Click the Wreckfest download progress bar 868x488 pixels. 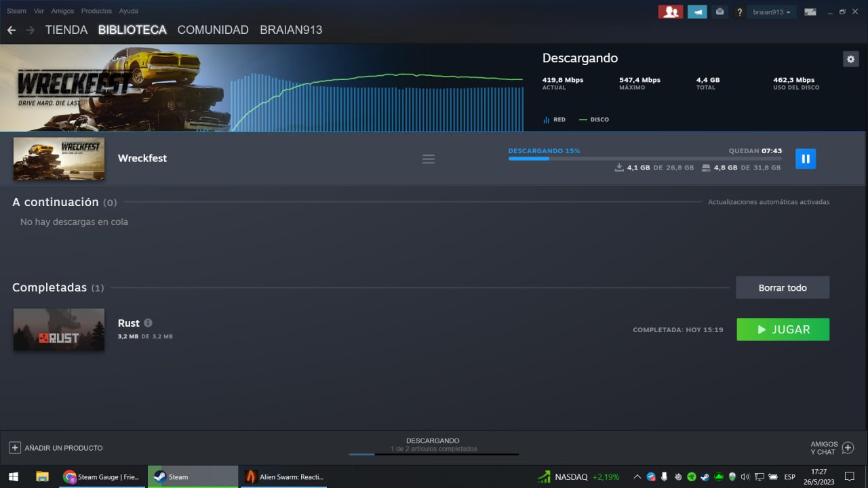(x=645, y=159)
